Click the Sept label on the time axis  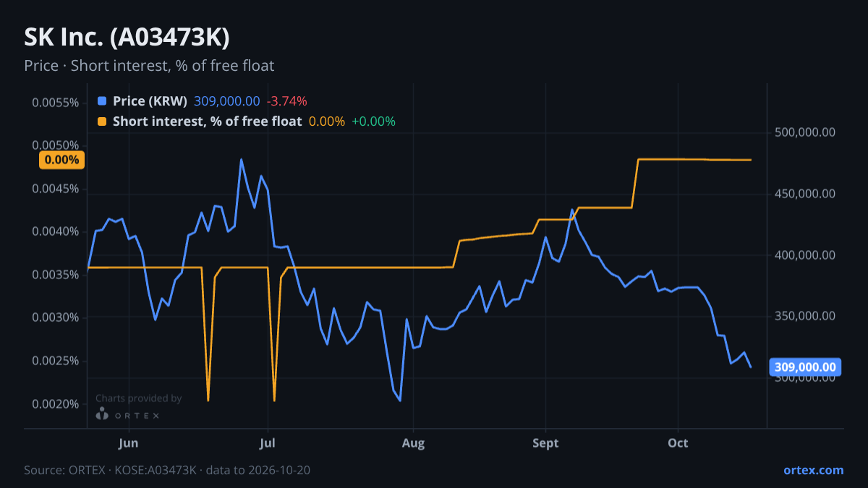coord(545,443)
